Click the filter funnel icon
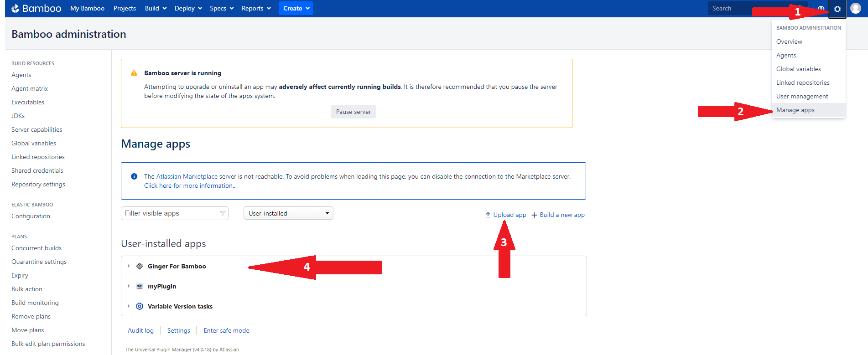Screen dimensions: 868x355 (x=223, y=213)
